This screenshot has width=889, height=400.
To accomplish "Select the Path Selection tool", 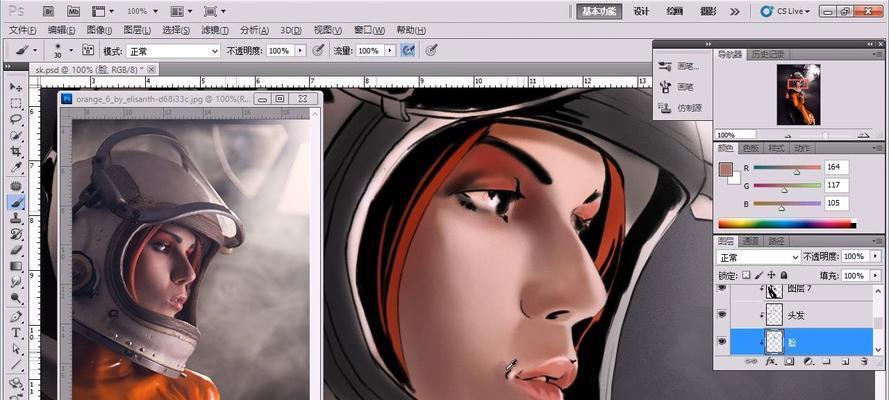I will tap(16, 348).
